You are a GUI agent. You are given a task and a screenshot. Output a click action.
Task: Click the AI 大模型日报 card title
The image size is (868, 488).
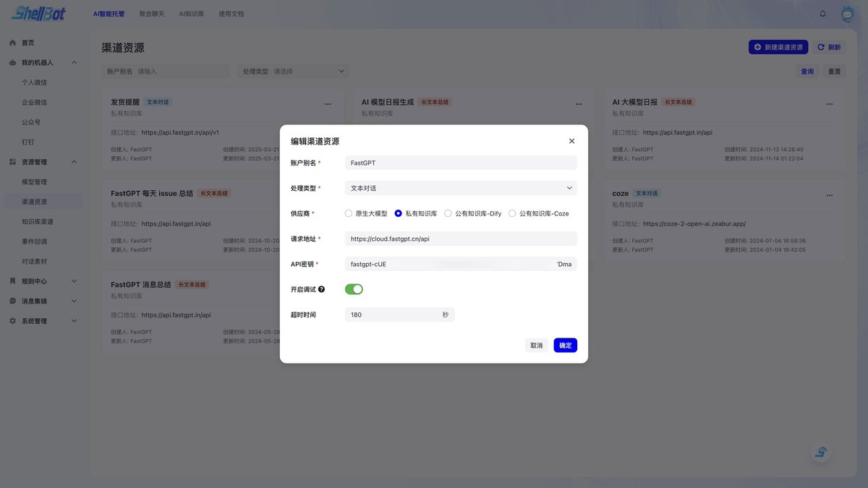[635, 102]
